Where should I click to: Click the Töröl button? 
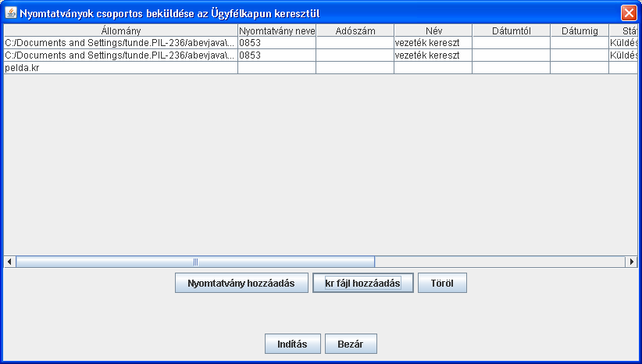pos(442,283)
